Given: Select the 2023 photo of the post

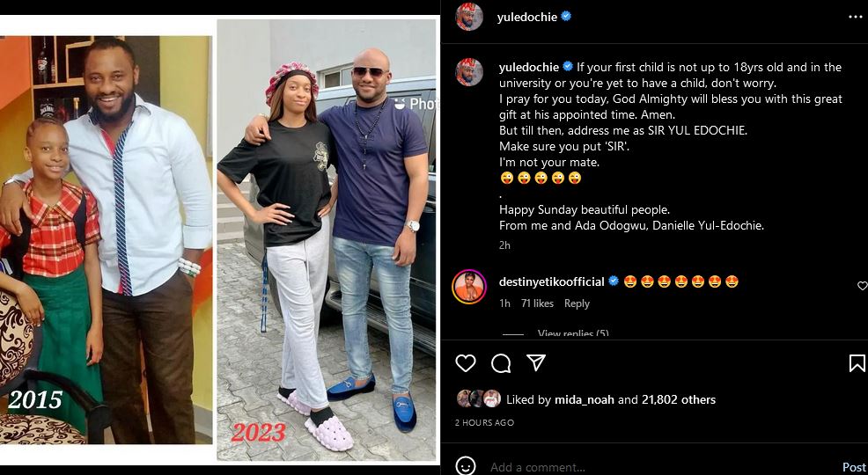Looking at the screenshot, I should [327, 240].
